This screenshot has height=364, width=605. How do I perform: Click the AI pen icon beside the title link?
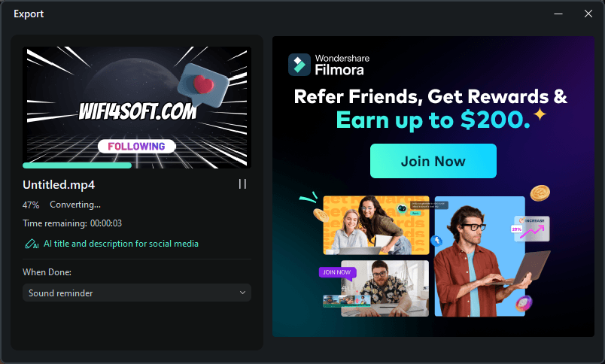pos(32,244)
